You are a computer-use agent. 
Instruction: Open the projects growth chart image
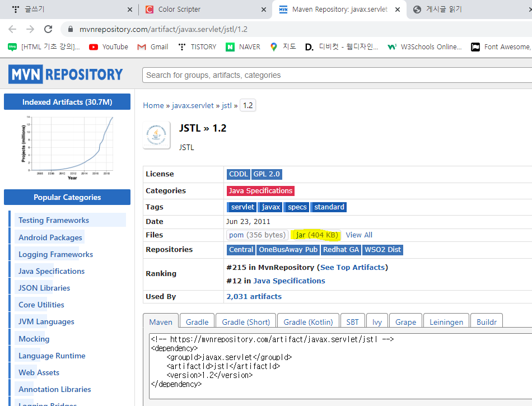(x=67, y=148)
